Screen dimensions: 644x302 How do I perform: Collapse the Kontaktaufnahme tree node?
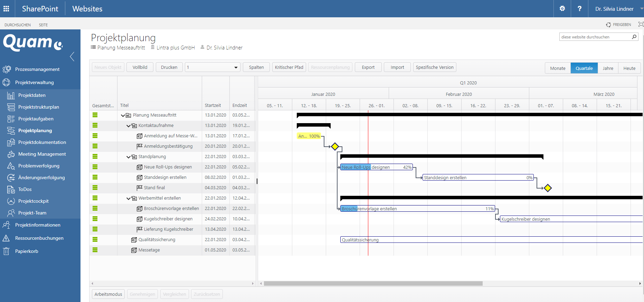pyautogui.click(x=129, y=126)
